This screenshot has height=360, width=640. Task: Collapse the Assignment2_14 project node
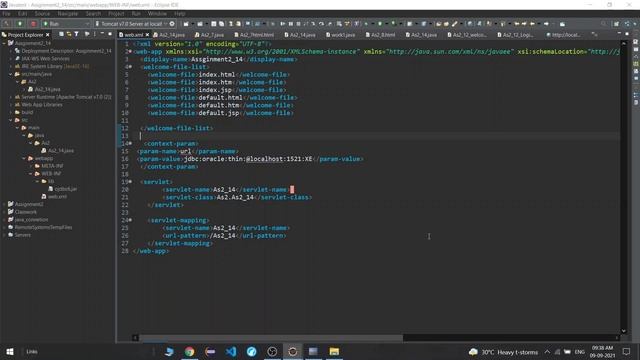[4, 43]
